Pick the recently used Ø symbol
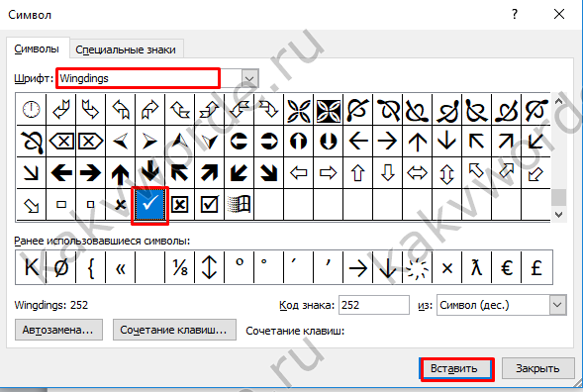This screenshot has height=392, width=583. point(61,268)
